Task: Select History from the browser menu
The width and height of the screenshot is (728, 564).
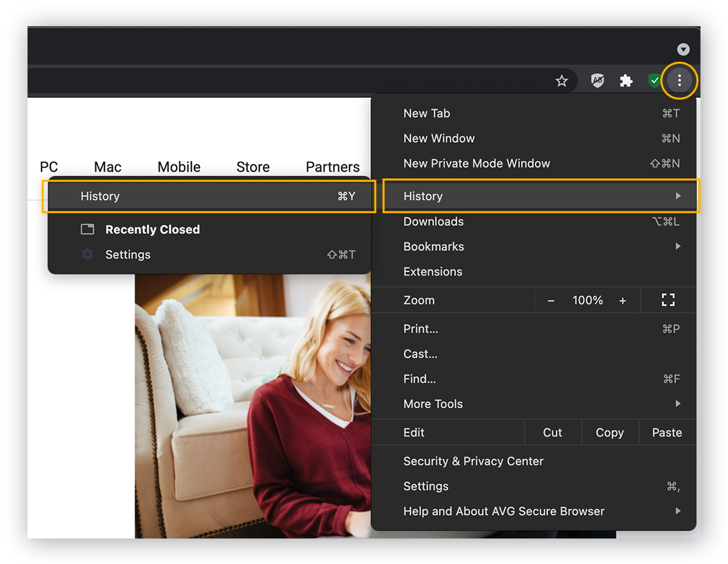Action: (423, 196)
